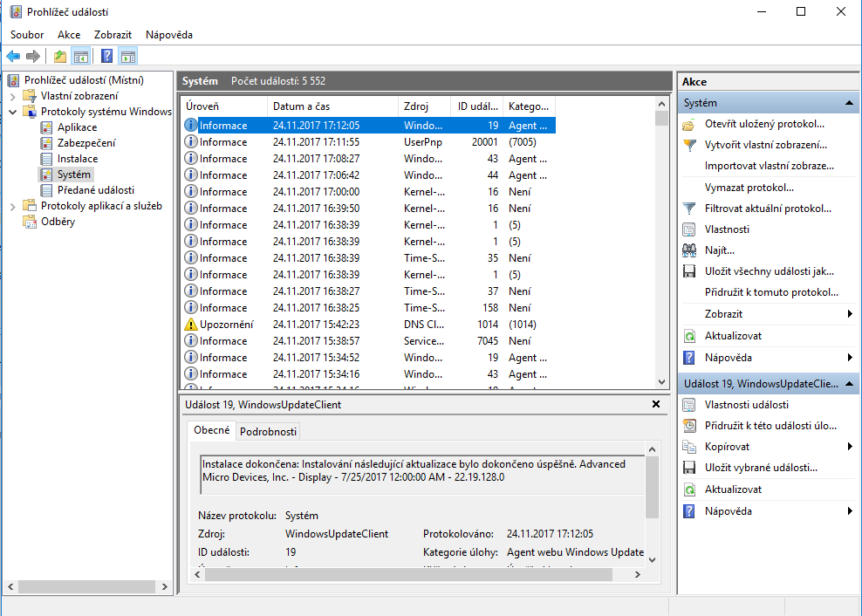
Task: Click Vlastnosti události action
Action: click(747, 405)
